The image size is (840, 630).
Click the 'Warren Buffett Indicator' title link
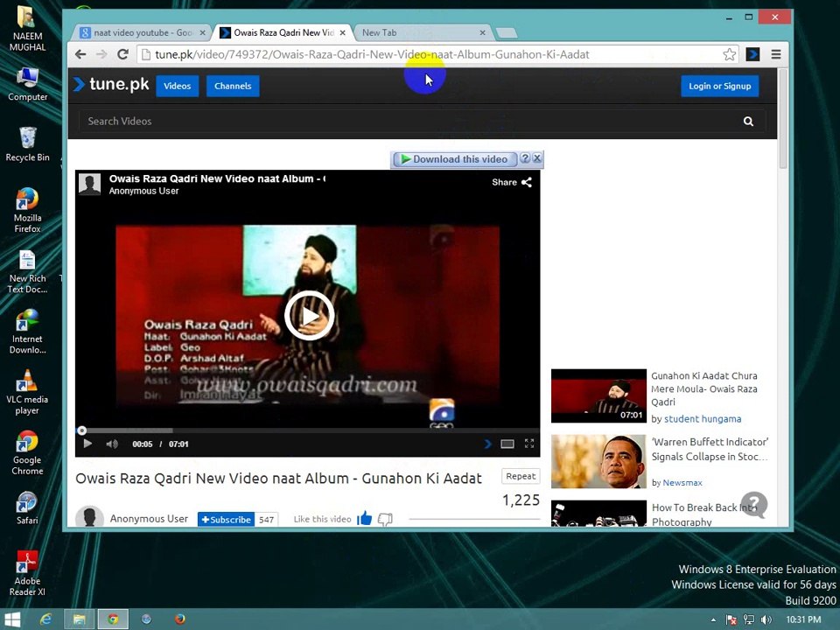(710, 449)
